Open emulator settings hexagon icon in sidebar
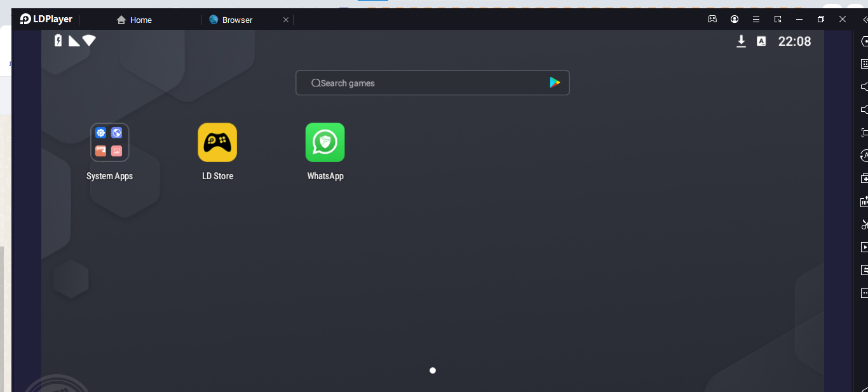 tap(864, 41)
